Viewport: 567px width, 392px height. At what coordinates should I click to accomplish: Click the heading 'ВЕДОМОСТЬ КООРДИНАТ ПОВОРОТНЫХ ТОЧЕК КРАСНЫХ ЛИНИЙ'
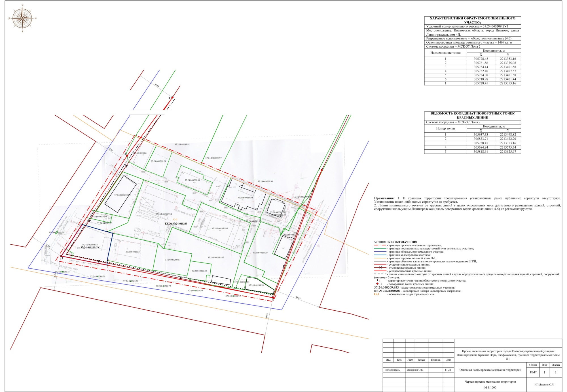click(472, 115)
